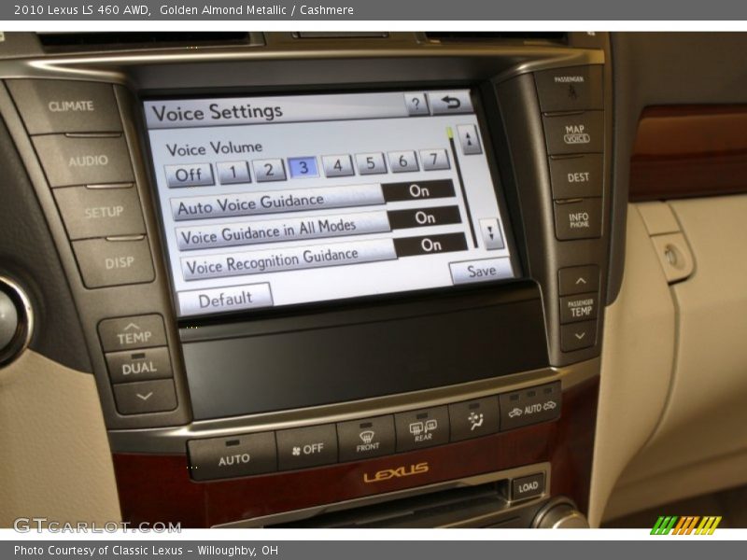This screenshot has width=747, height=560.
Task: Select the airflow direction mode icon
Action: [x=474, y=422]
